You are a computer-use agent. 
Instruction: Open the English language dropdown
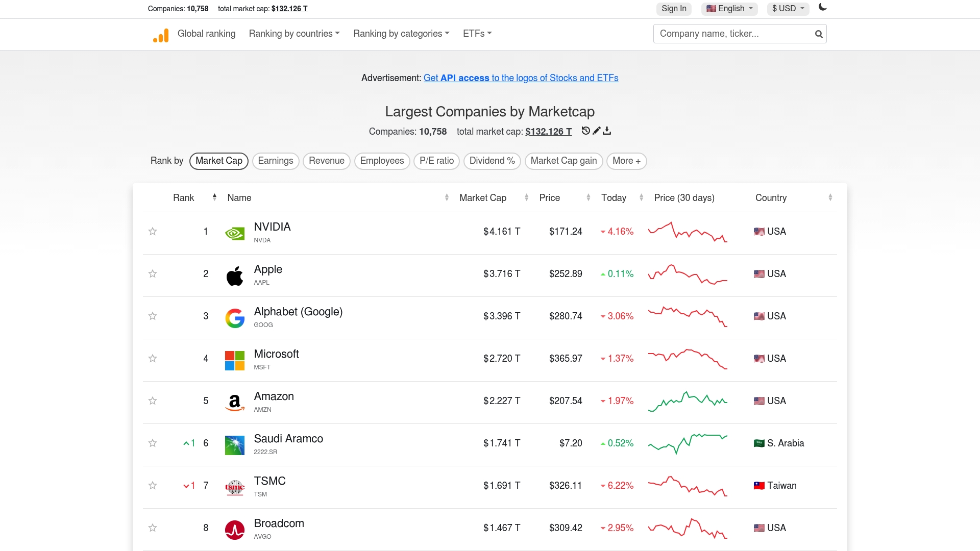729,9
